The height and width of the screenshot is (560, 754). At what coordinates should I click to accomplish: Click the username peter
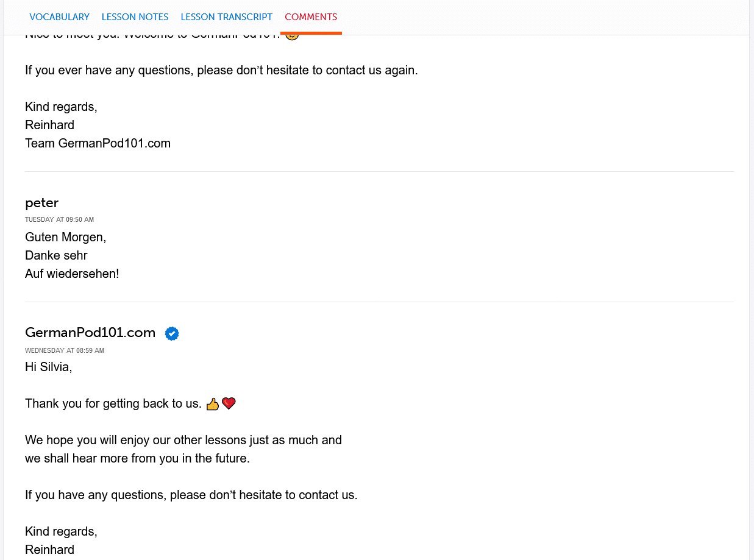point(41,203)
